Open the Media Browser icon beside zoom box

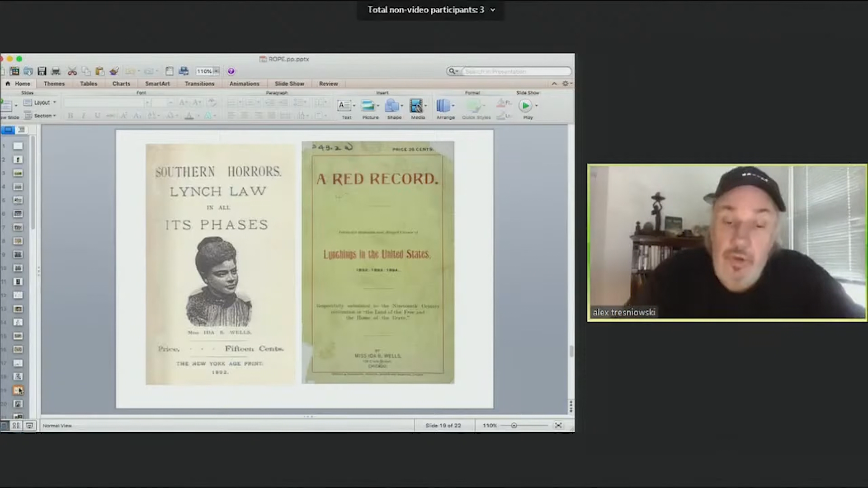tap(184, 71)
